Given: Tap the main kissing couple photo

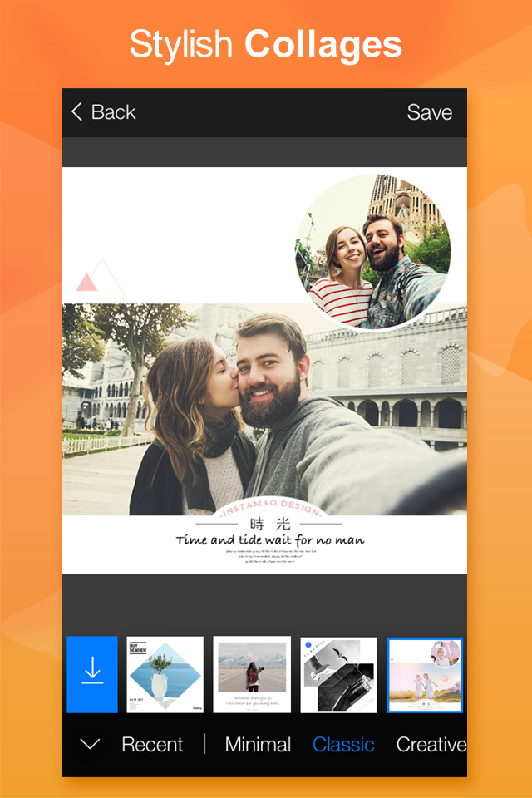Looking at the screenshot, I should [264, 410].
